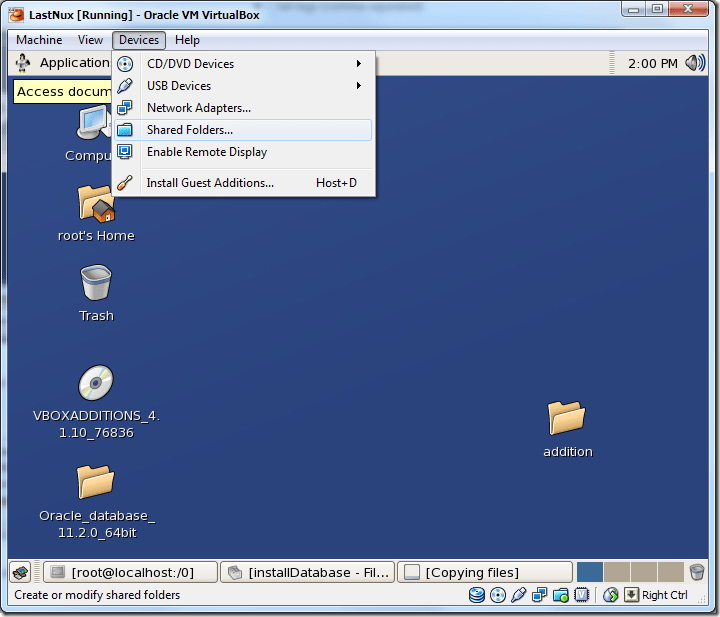The width and height of the screenshot is (720, 617).
Task: Click the shared folders status bar icon
Action: 559,595
